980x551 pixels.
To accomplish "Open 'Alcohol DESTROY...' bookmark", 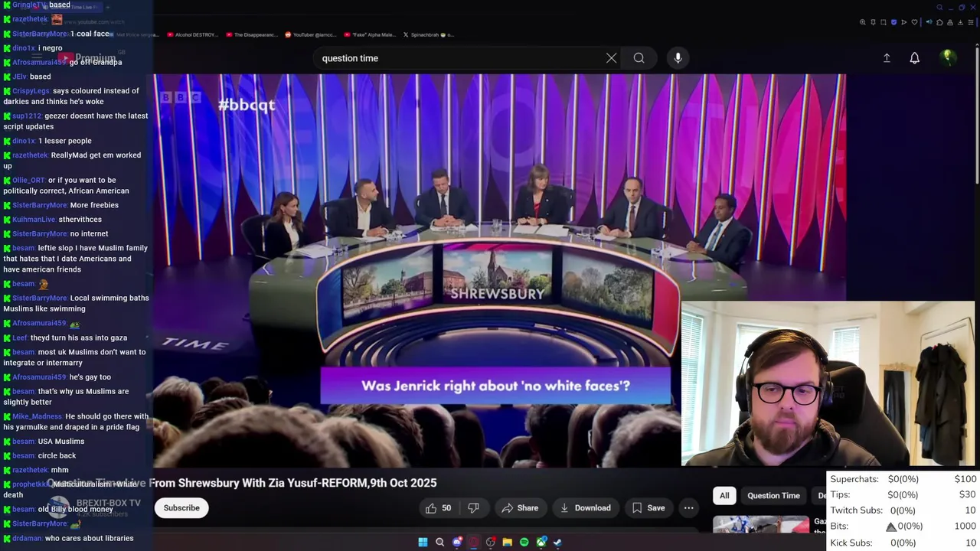I will coord(192,34).
